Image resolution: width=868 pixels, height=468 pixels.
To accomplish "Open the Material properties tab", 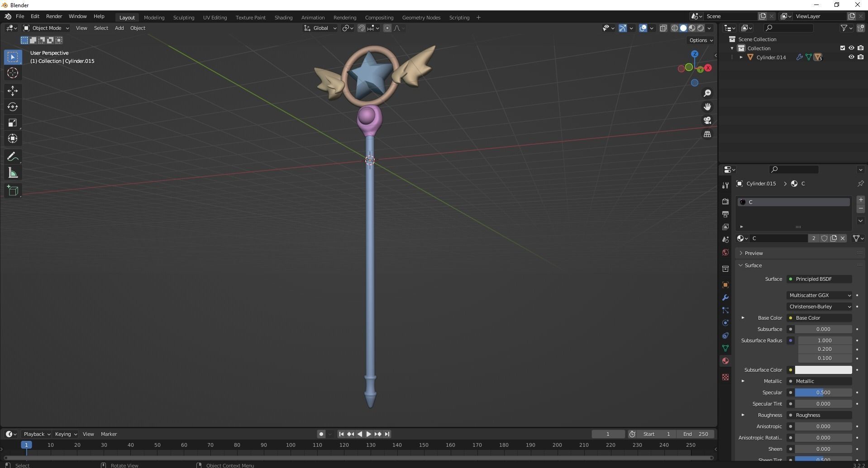I will (x=725, y=361).
